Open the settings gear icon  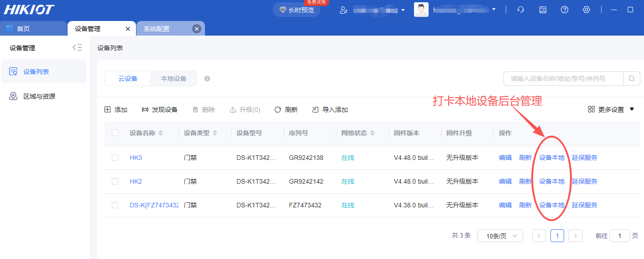[x=586, y=10]
